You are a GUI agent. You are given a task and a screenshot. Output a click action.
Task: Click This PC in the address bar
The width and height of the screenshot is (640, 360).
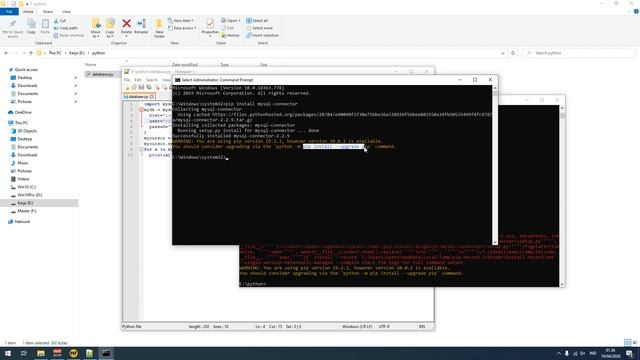pos(55,53)
